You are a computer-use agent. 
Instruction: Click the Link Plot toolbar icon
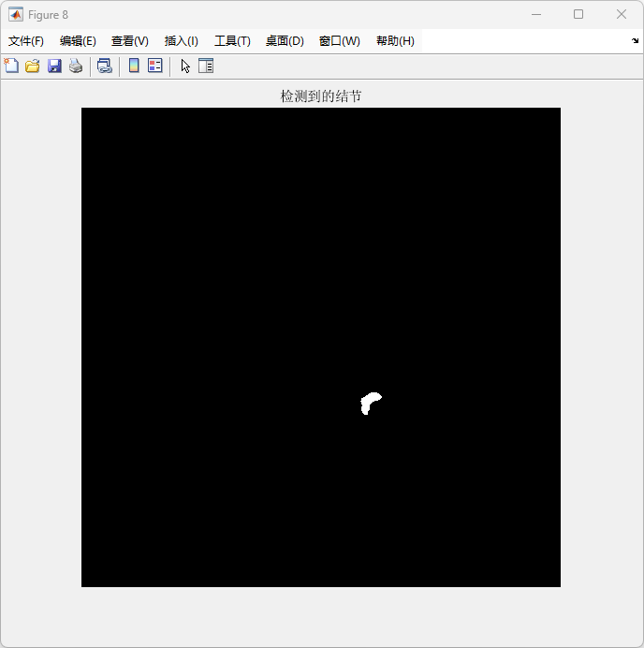(105, 66)
